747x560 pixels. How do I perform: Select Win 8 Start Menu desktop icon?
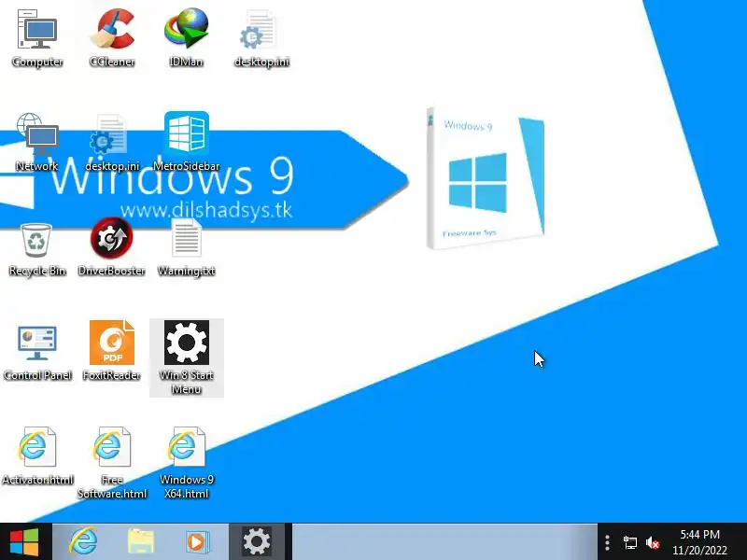coord(186,357)
